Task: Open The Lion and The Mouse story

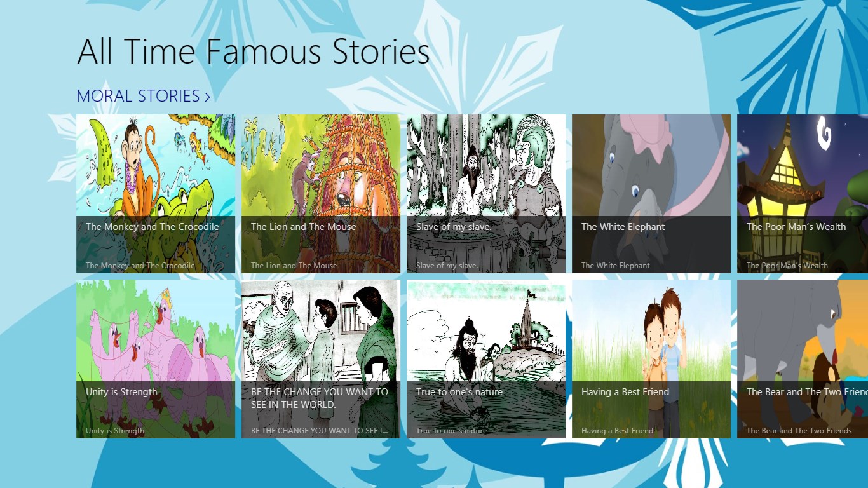Action: [x=321, y=194]
